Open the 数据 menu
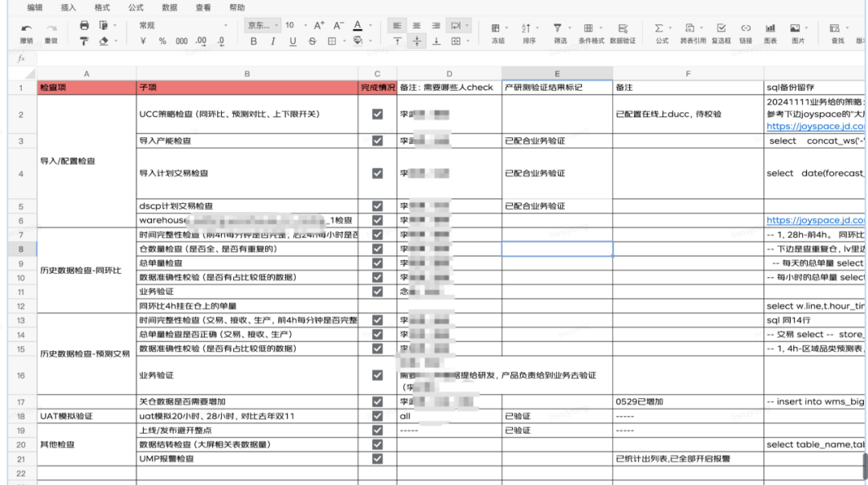This screenshot has height=485, width=868. pos(170,7)
